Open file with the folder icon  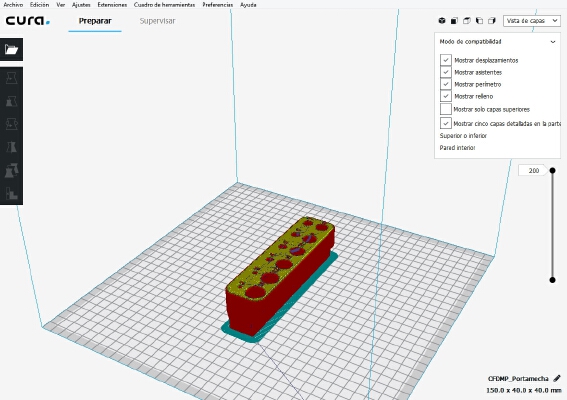11,49
